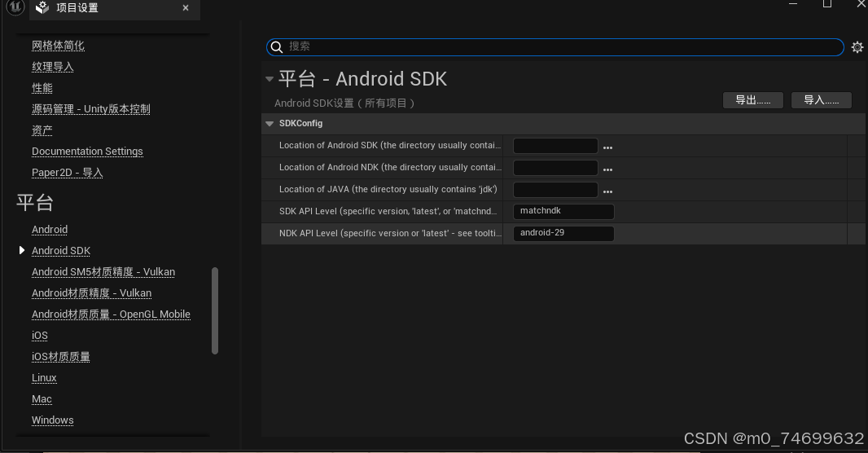Viewport: 868px width, 453px height.
Task: Open Documentation Settings link
Action: (87, 152)
